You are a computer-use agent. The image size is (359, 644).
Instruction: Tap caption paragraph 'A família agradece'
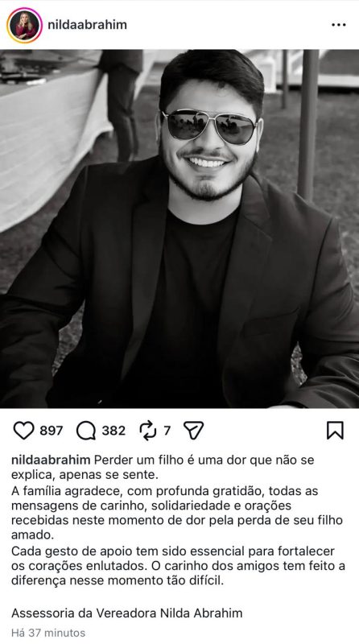[x=177, y=513]
